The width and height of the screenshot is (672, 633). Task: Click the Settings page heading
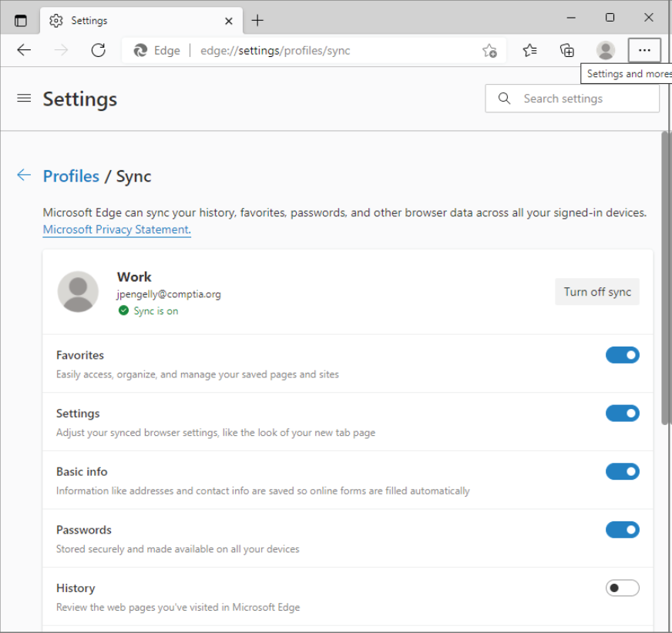(x=79, y=99)
